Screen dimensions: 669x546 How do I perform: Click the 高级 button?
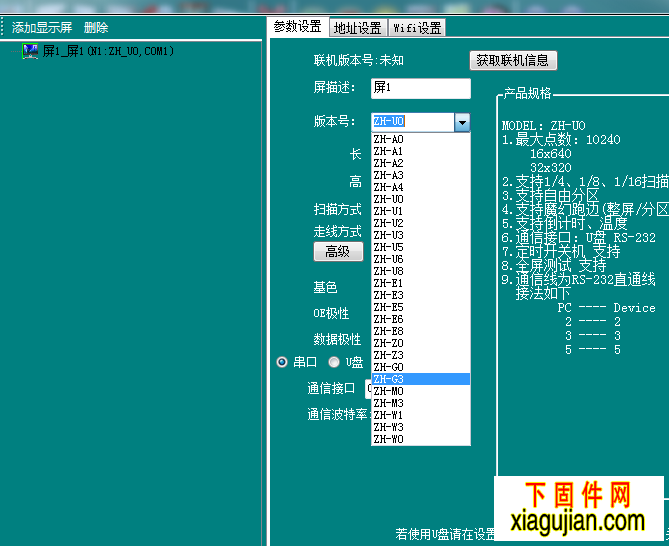(x=338, y=252)
